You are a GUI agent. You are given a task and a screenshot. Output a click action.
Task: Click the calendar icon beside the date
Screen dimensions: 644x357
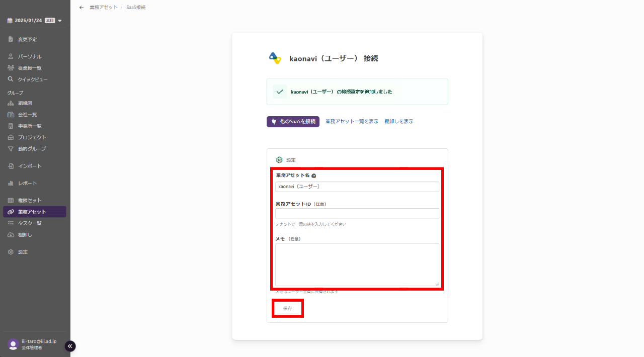coord(10,21)
